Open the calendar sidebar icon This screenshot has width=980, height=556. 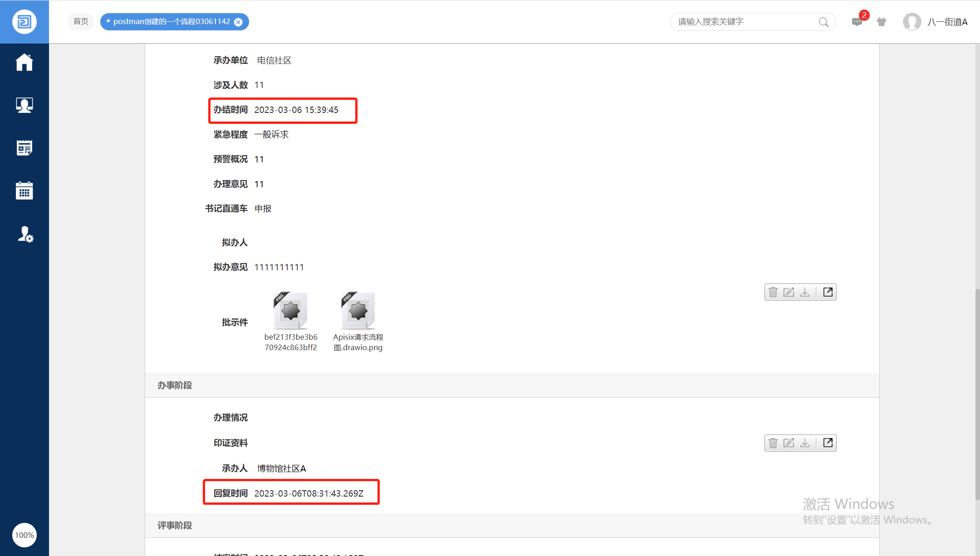click(24, 190)
